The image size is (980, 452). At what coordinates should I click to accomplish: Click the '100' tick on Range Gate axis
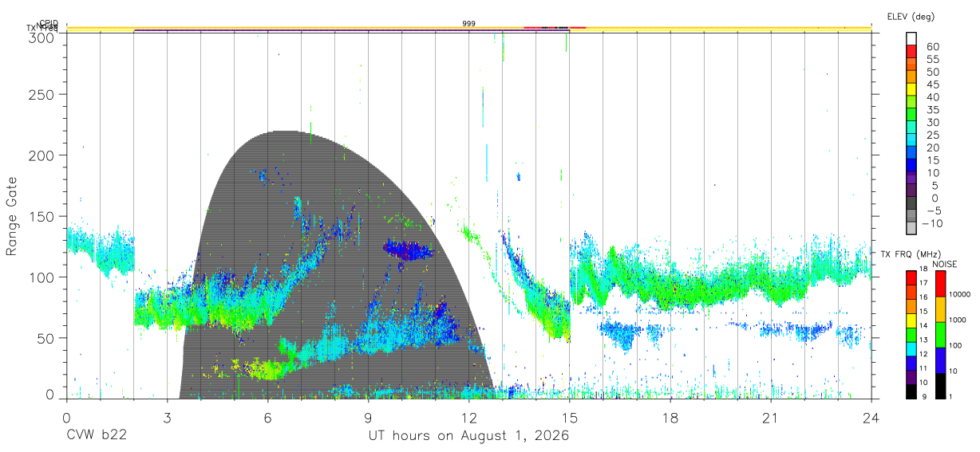click(x=41, y=277)
